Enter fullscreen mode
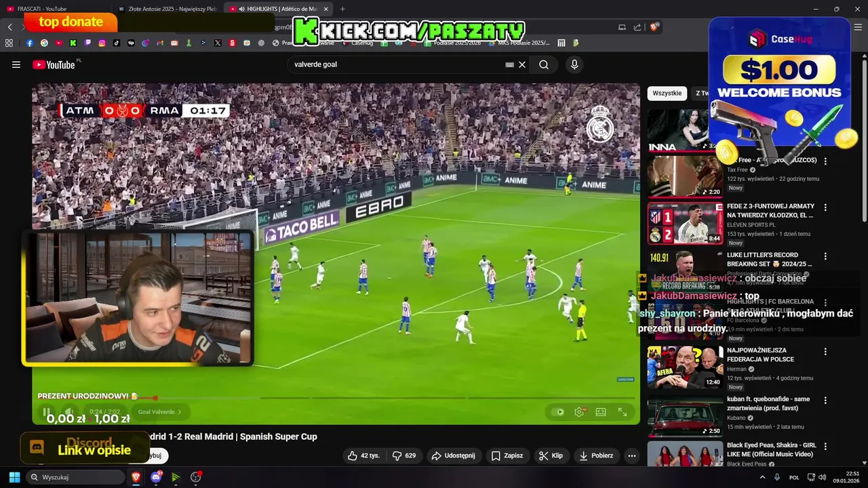 tap(623, 411)
